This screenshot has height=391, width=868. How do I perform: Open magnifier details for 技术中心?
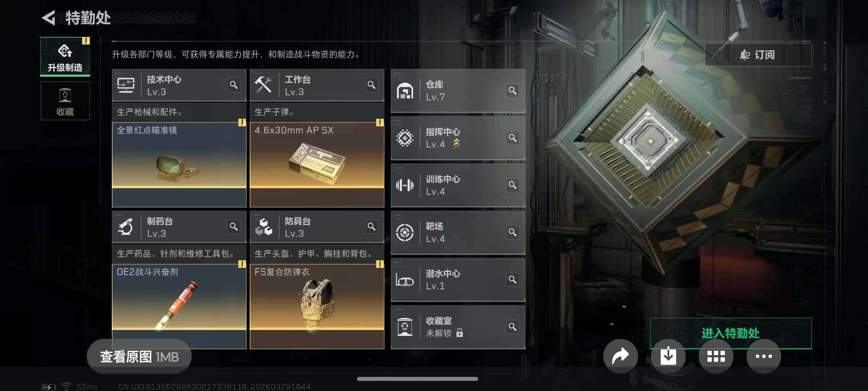click(234, 85)
